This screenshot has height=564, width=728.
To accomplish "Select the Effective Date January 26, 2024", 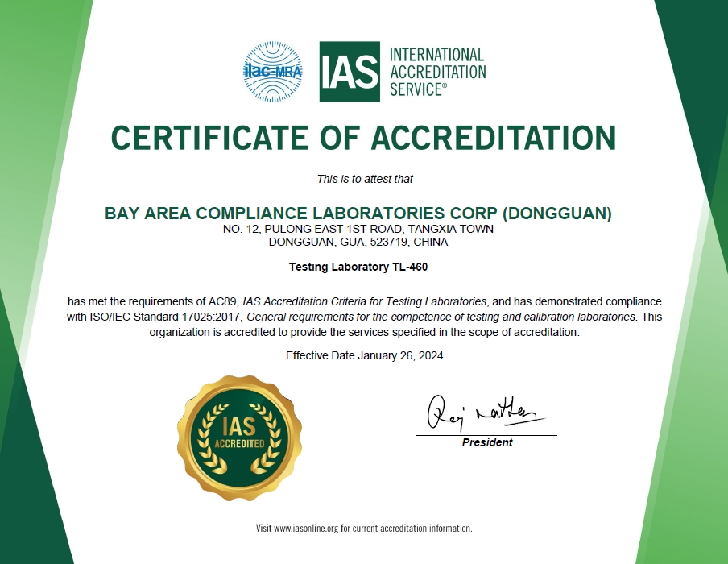I will pyautogui.click(x=364, y=355).
